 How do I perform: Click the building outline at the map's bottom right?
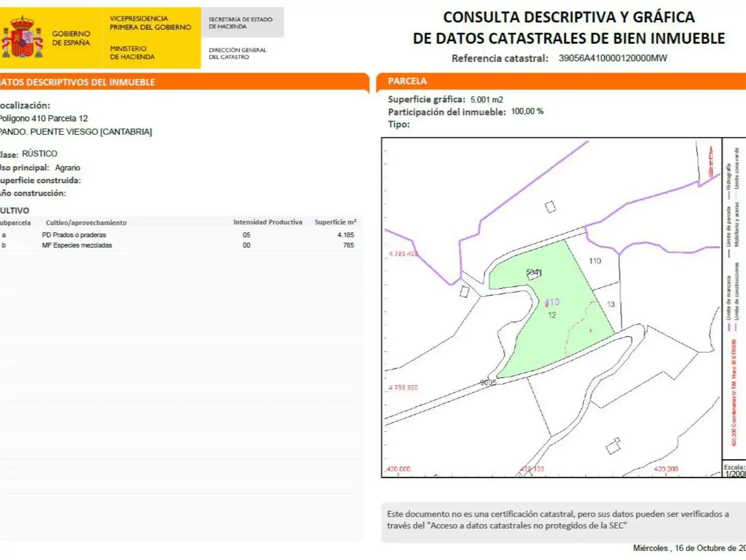(613, 446)
